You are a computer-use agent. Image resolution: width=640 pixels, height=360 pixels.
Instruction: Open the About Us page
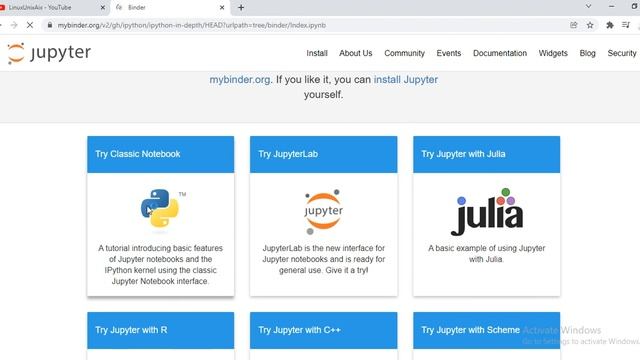(356, 53)
